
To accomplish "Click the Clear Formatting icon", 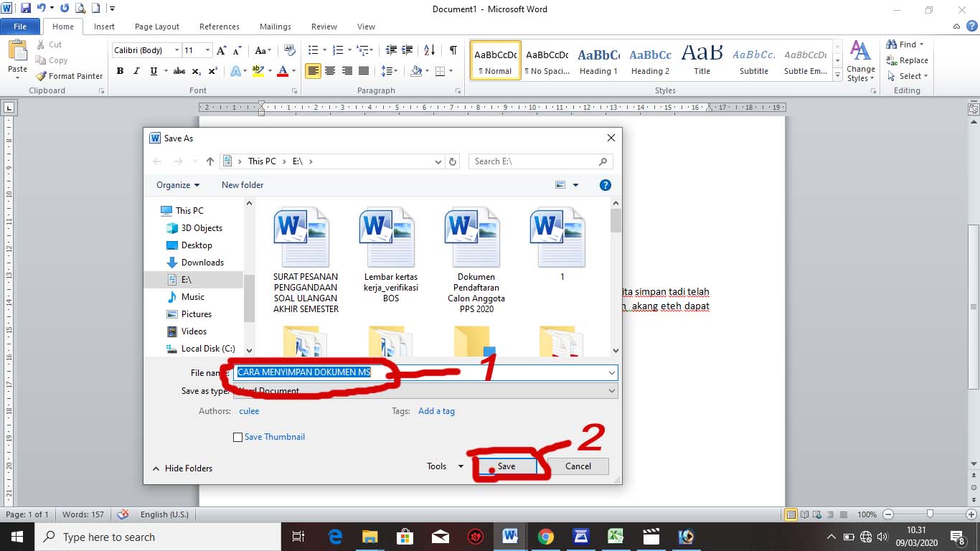I will tap(290, 50).
